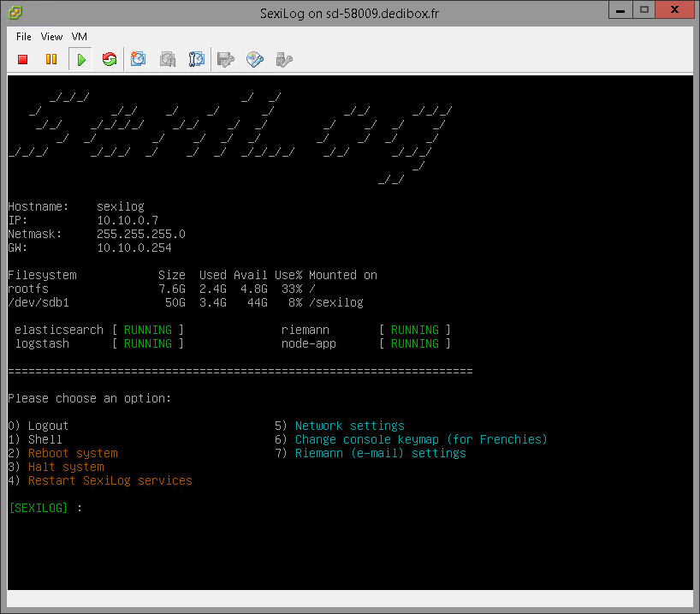Click the red Power Off stop button

click(x=23, y=59)
